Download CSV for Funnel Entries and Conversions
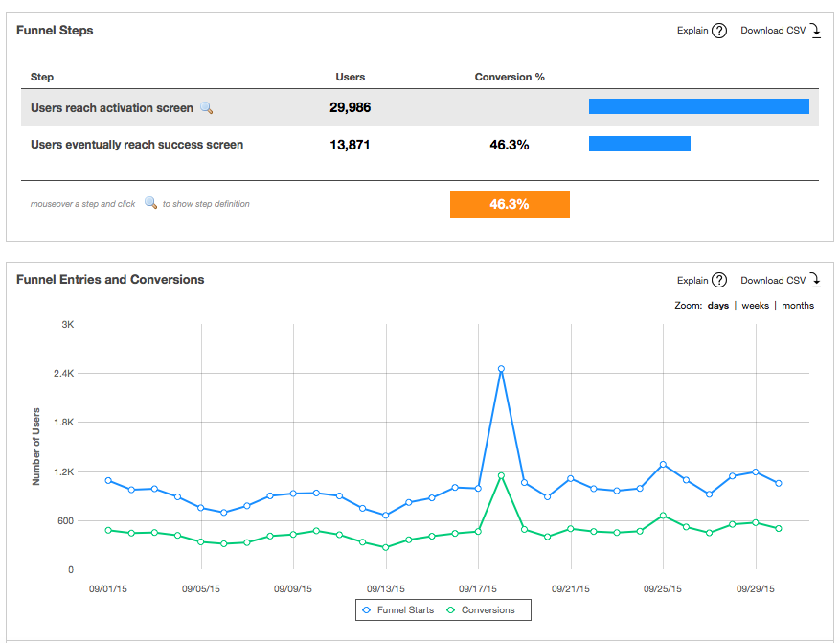Screen dimensions: 840x643 (x=773, y=281)
